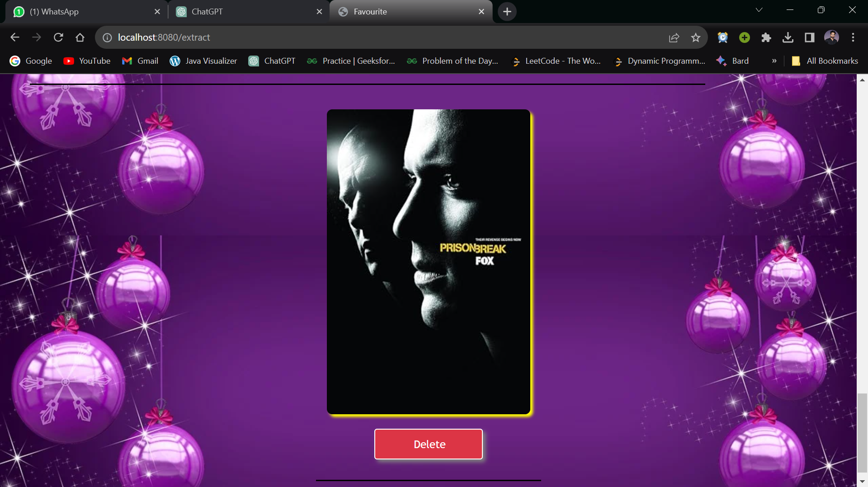The width and height of the screenshot is (868, 487).
Task: Open the All Bookmarks folder
Action: tap(825, 61)
